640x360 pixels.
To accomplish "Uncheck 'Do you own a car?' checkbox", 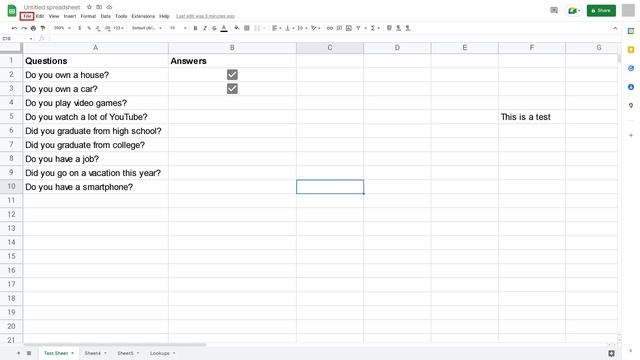I will coord(232,89).
